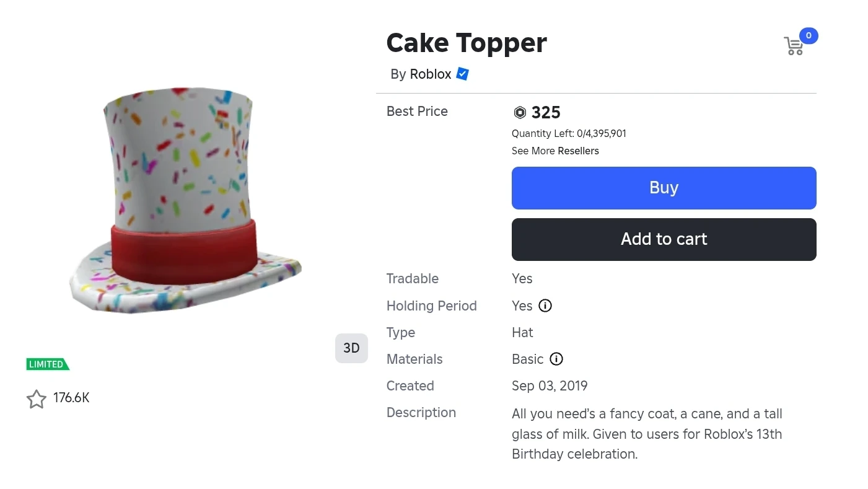Click the Robux currency icon beside 325
The width and height of the screenshot is (868, 489).
tap(520, 113)
